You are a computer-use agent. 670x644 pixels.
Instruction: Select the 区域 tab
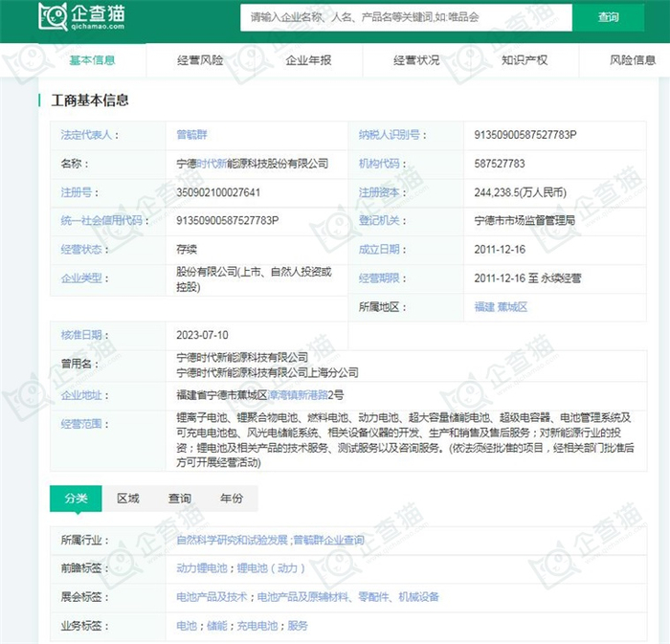128,499
